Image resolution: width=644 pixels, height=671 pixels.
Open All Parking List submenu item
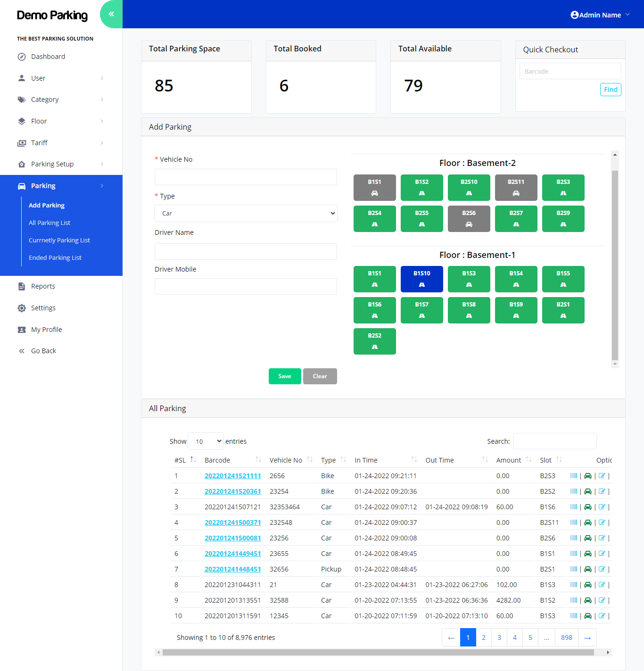click(50, 223)
